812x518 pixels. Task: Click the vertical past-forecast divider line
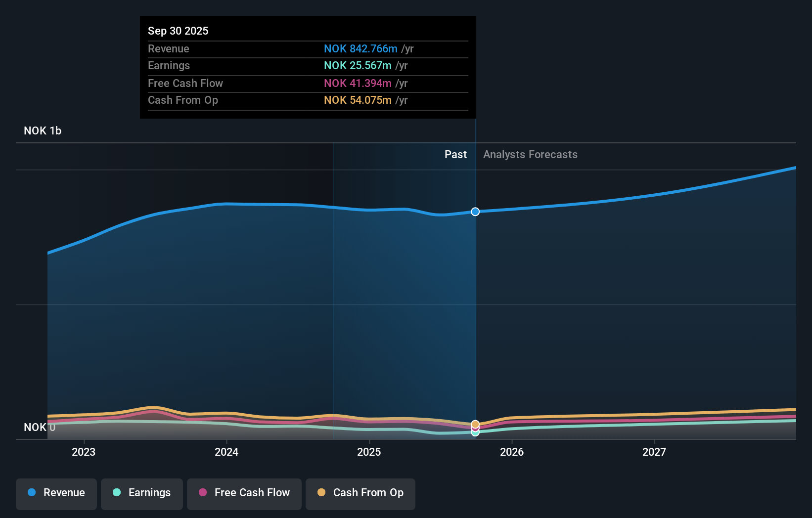[x=475, y=297]
